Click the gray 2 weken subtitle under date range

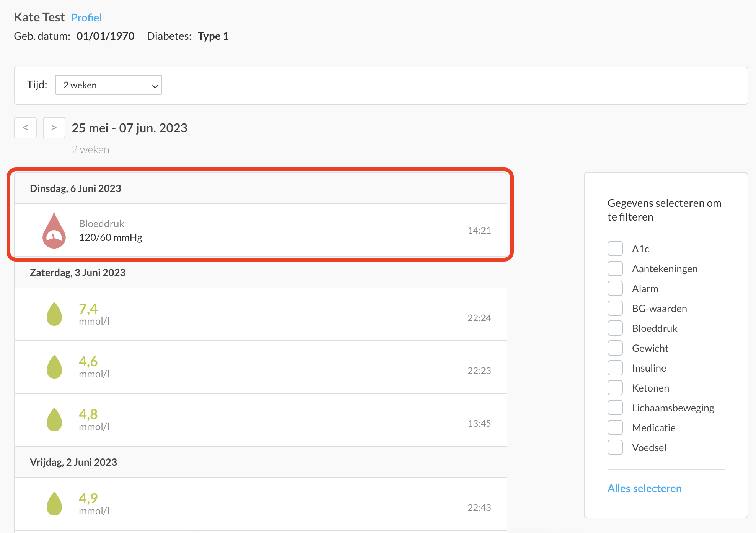[91, 149]
